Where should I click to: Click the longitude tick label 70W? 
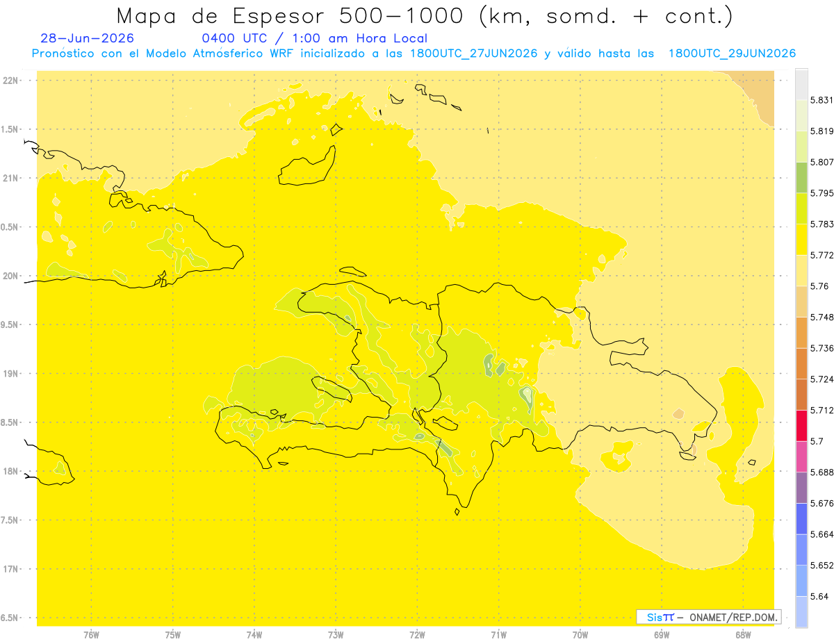point(580,635)
